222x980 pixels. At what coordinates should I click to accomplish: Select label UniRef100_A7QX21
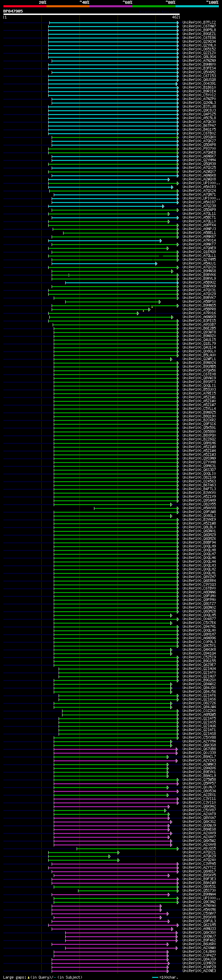(x=199, y=852)
